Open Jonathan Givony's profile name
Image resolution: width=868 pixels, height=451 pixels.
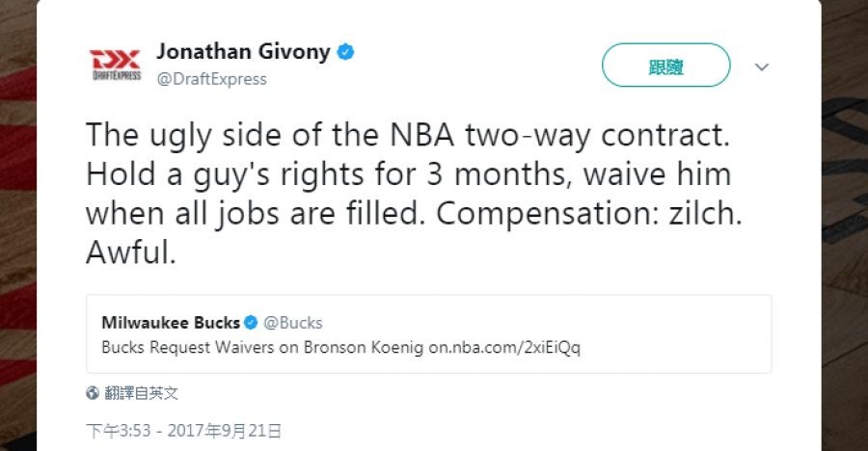(x=243, y=52)
